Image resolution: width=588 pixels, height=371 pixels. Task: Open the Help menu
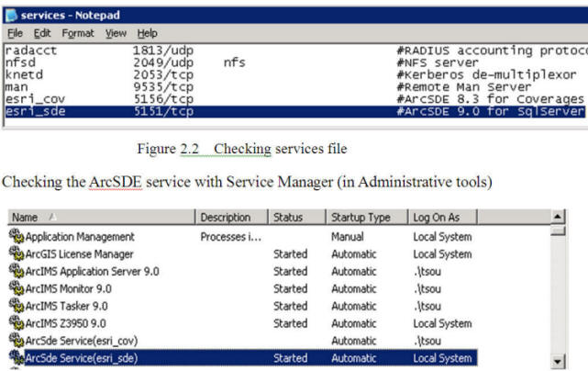coord(147,33)
